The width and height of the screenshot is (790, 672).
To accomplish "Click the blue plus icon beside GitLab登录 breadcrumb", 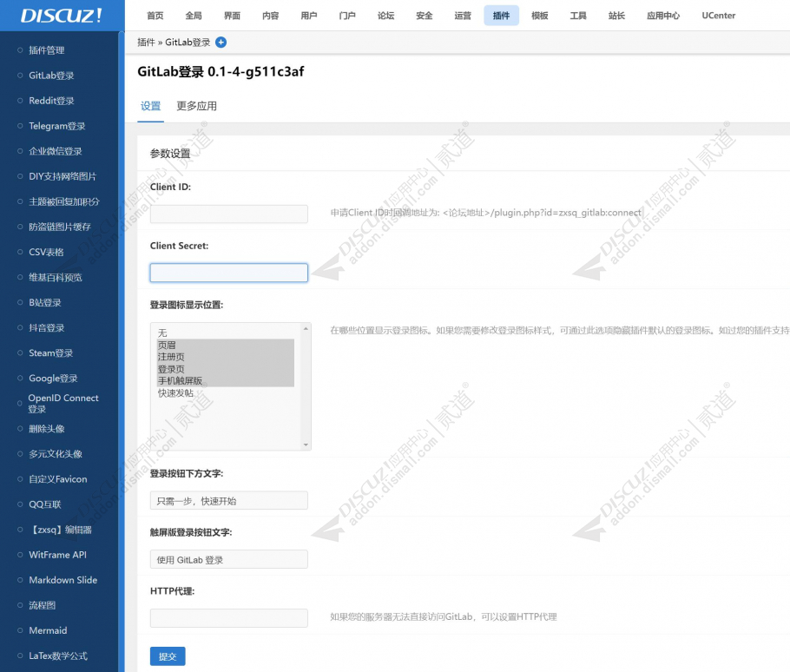I will [x=221, y=43].
